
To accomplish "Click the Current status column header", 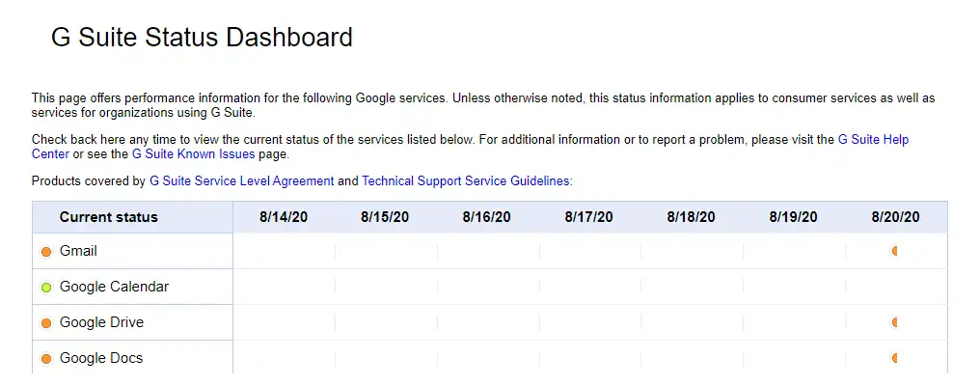I will pyautogui.click(x=108, y=217).
